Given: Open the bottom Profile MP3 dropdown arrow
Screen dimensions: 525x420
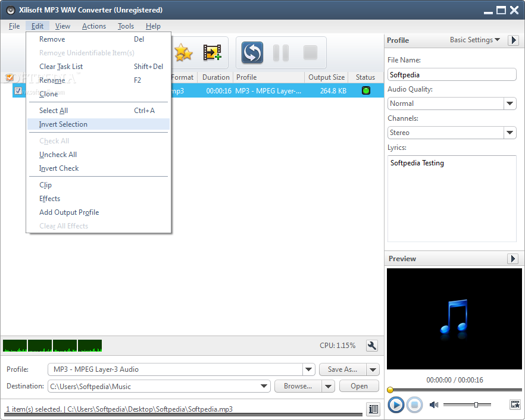Looking at the screenshot, I should (309, 369).
